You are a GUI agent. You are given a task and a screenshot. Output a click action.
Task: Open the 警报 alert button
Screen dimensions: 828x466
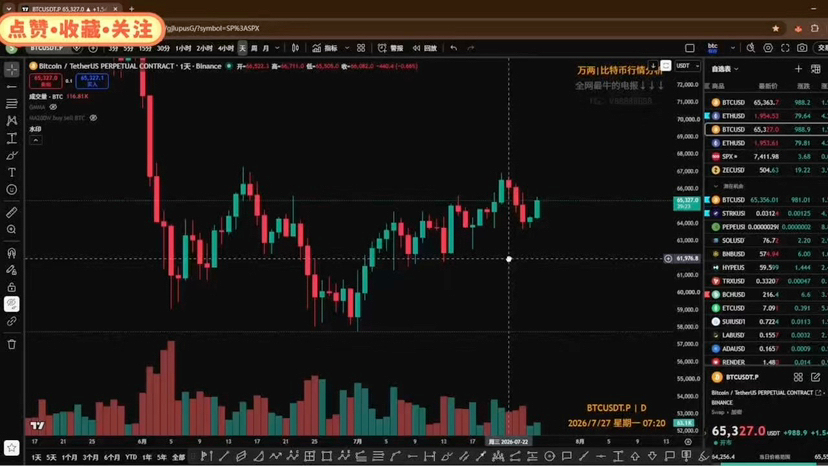pos(390,48)
